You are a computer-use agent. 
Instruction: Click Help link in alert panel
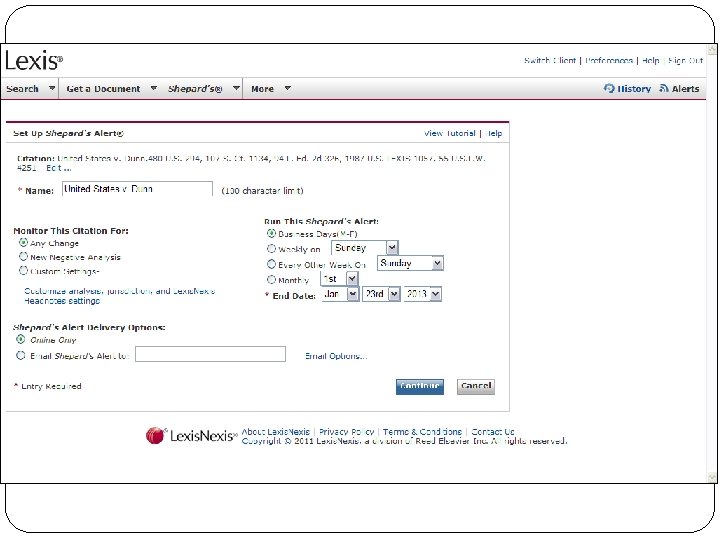[494, 133]
